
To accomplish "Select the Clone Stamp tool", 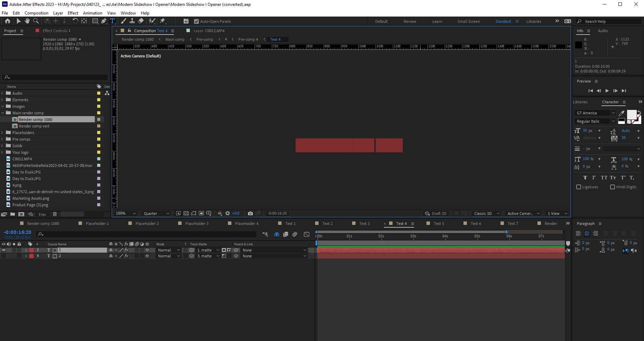I will pos(132,21).
